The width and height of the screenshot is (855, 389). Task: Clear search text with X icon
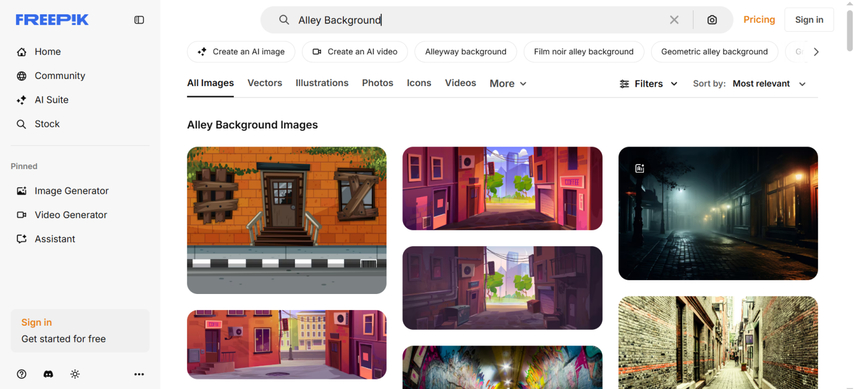[674, 20]
